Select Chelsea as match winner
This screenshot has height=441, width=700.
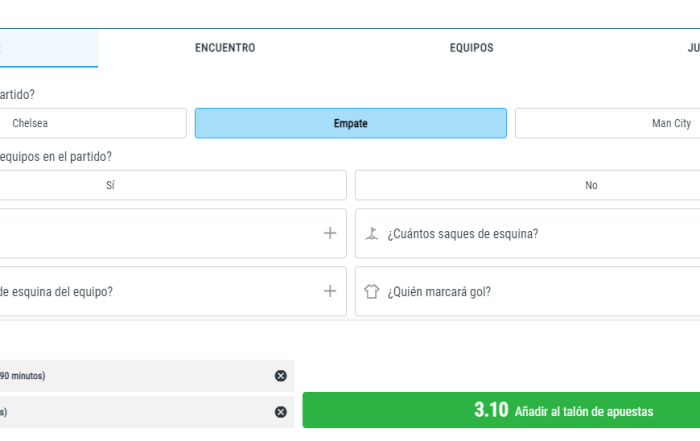click(90, 123)
